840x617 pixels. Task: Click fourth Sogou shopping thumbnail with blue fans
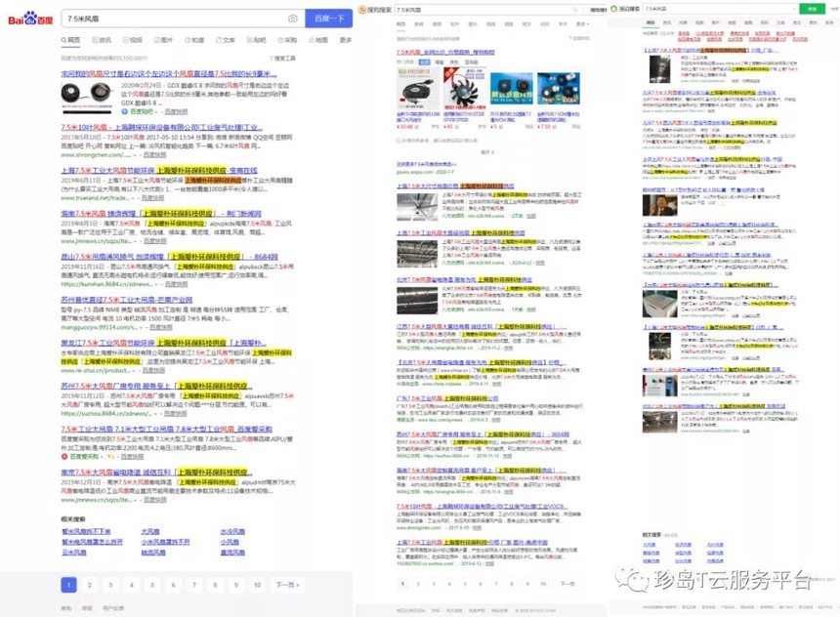pos(559,89)
